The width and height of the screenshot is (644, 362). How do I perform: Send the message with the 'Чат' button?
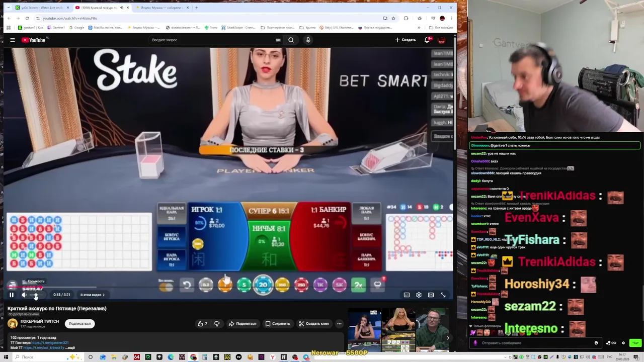coord(635,343)
